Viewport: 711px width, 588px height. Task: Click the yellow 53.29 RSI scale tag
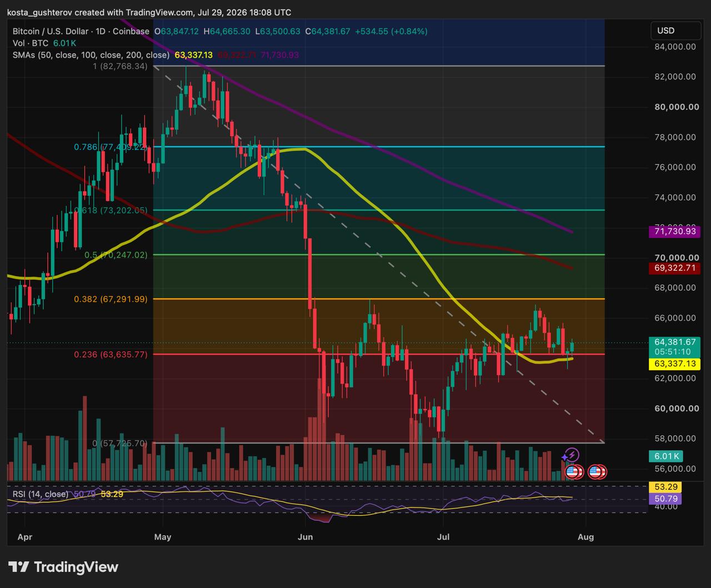[664, 487]
